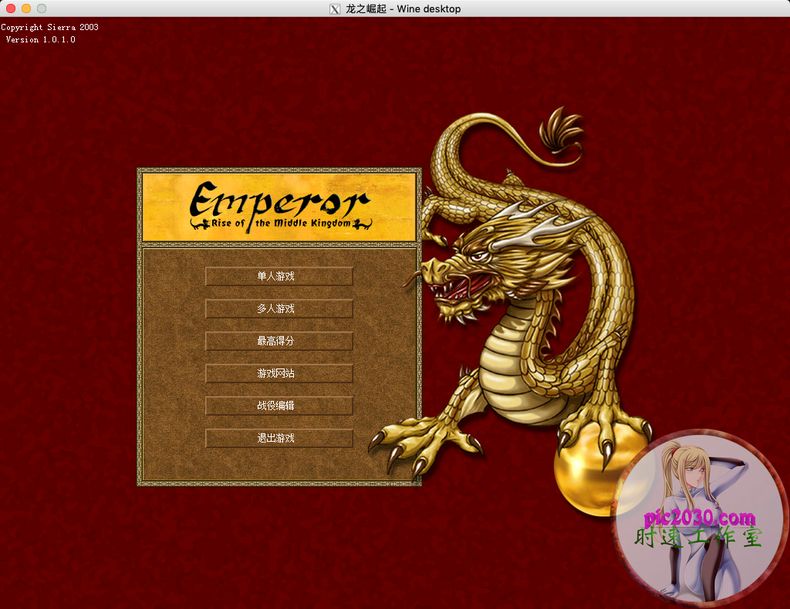Click the window title '龙之崛起 - Wine desktop'
This screenshot has width=790, height=609.
point(403,9)
